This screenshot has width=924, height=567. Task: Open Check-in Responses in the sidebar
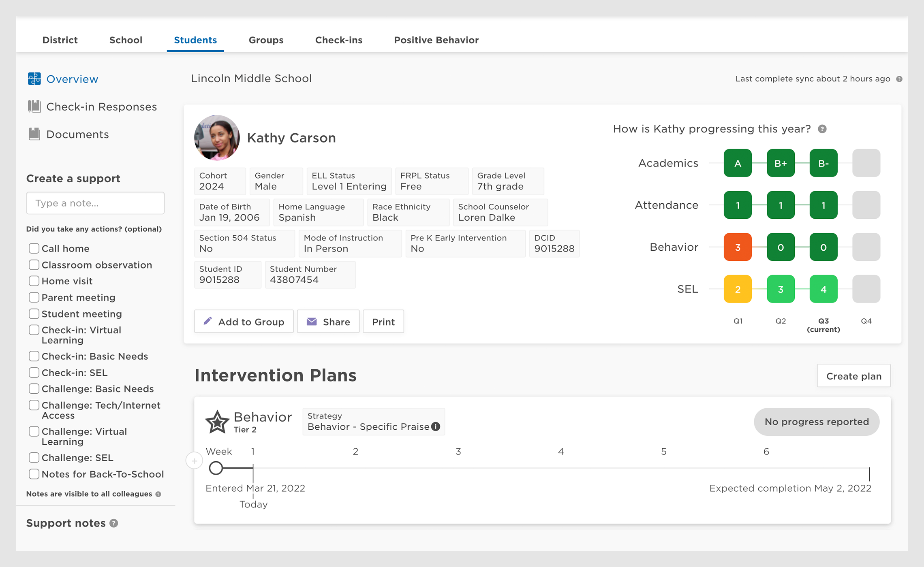[101, 107]
